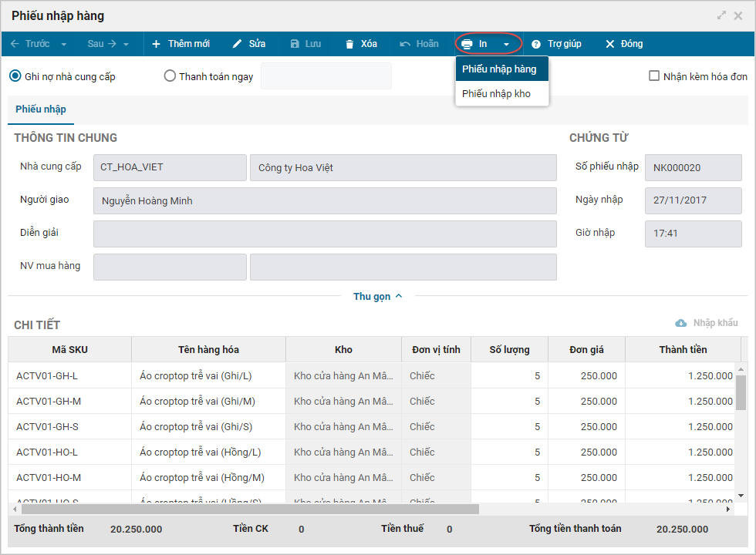
Task: Click the Mã SKU column header
Action: 70,349
